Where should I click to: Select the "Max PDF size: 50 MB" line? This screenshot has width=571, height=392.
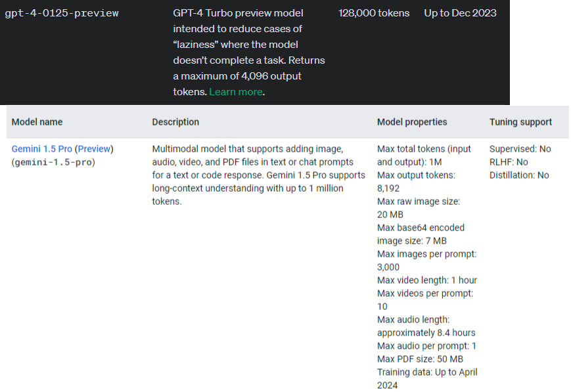pos(421,359)
